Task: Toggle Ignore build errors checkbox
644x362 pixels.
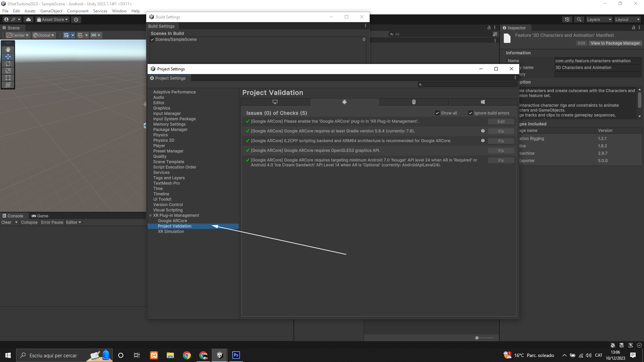Action: (x=471, y=113)
